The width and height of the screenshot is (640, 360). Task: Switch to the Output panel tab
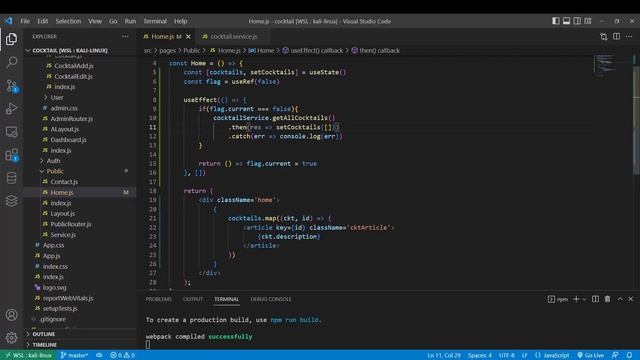193,299
